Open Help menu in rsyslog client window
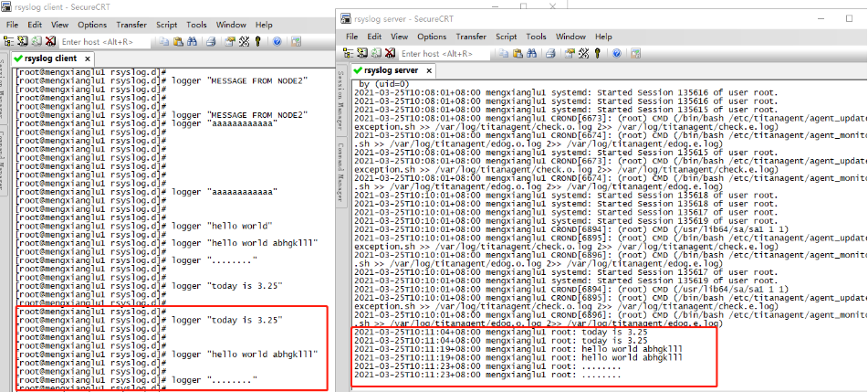Viewport: 868px width, 392px height. click(x=264, y=25)
